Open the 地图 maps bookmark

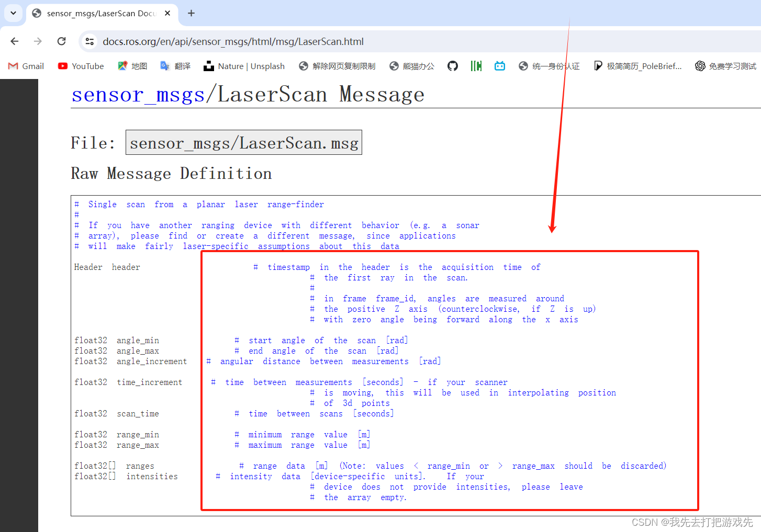(x=132, y=66)
